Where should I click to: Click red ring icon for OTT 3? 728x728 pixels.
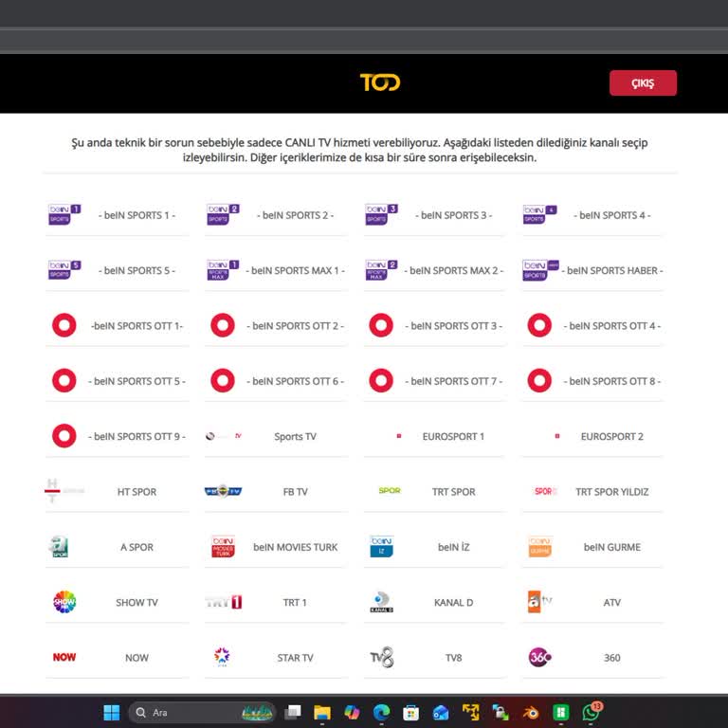pos(381,325)
